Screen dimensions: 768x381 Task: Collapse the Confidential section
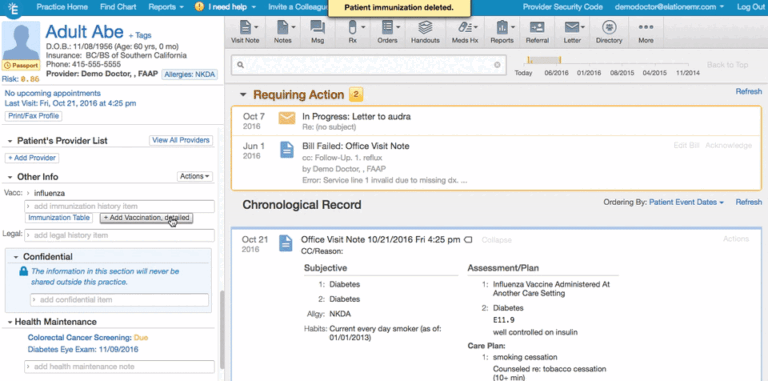(x=16, y=257)
